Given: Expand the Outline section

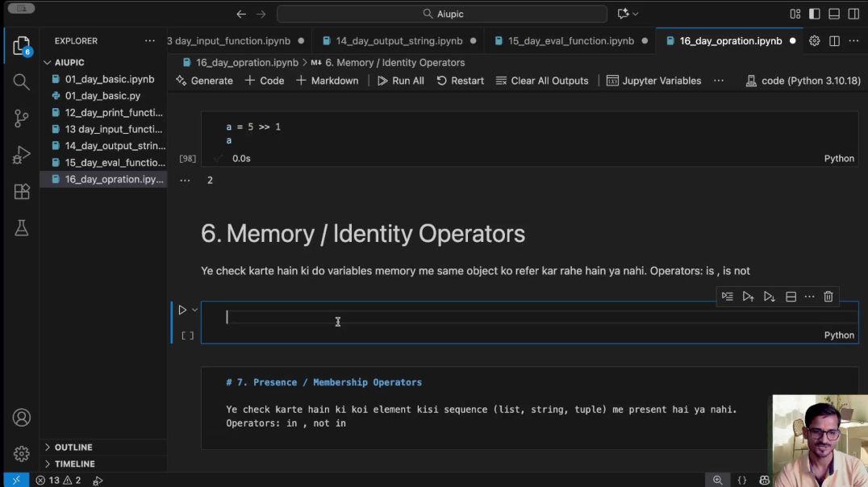Looking at the screenshot, I should point(73,447).
